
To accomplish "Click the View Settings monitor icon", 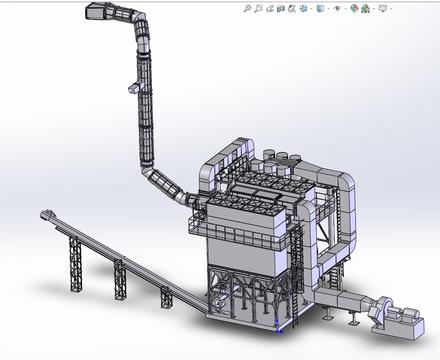I will pos(383,9).
